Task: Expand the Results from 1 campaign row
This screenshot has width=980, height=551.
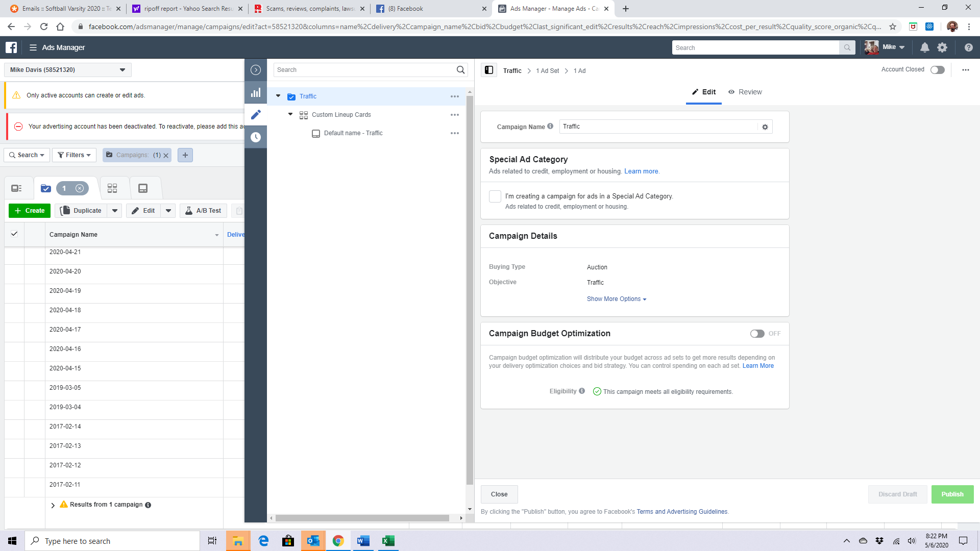Action: 53,505
